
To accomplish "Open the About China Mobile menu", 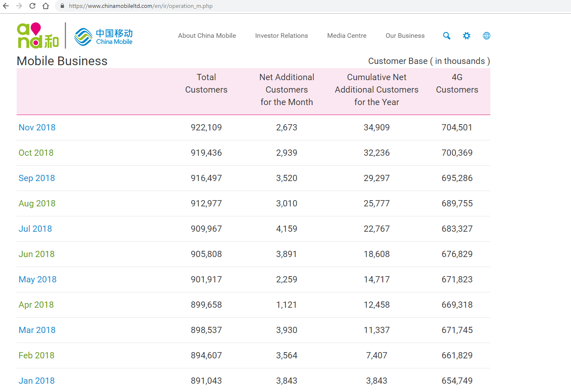I will [x=207, y=36].
